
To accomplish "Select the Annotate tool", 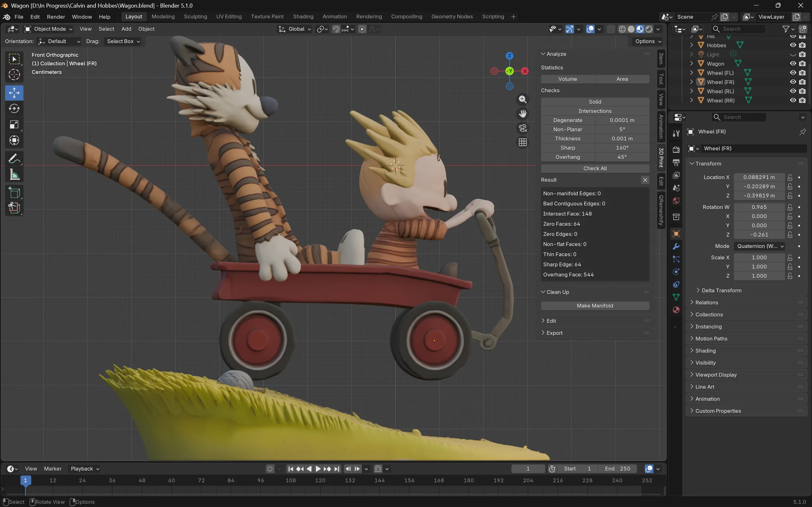I will coord(14,159).
